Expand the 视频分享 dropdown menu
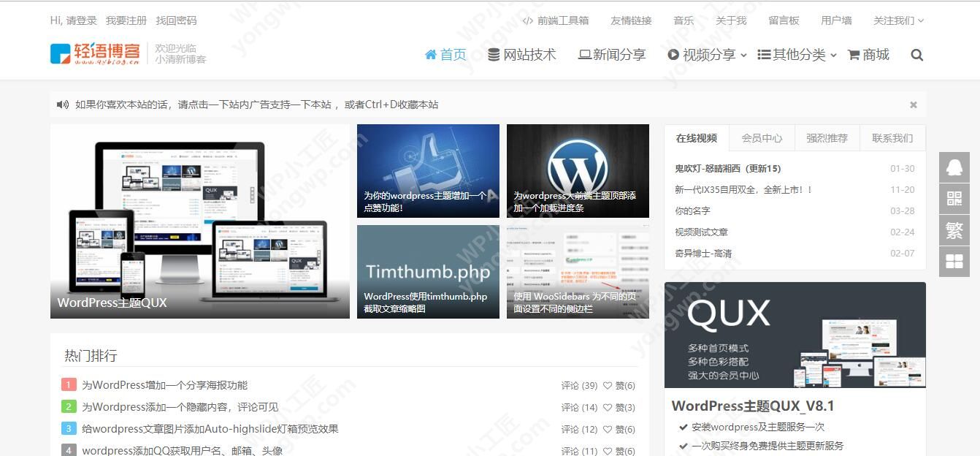The height and width of the screenshot is (456, 980). point(707,55)
